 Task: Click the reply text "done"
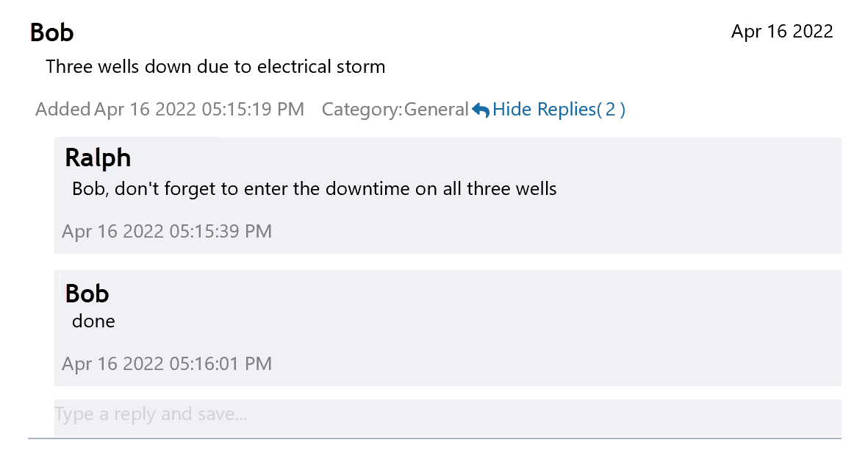pos(93,321)
